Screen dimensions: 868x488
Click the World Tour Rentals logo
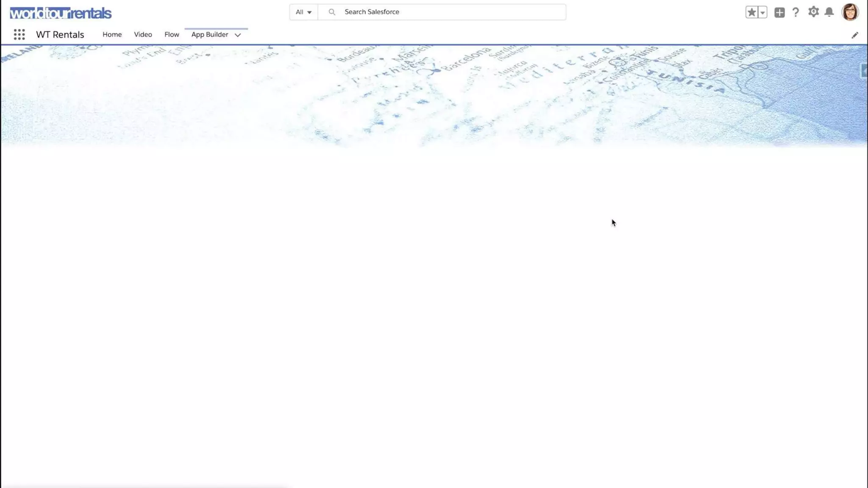pos(61,13)
